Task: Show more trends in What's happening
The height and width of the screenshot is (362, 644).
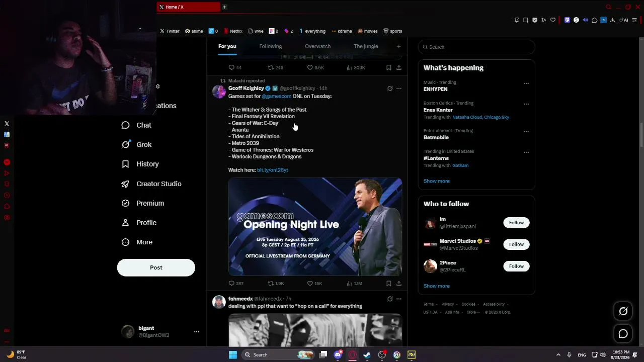Action: pos(436,181)
